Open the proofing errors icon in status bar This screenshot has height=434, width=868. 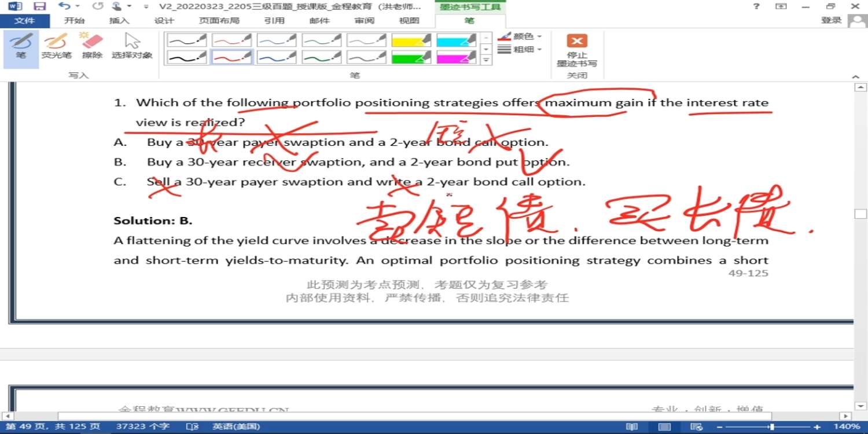coord(192,427)
